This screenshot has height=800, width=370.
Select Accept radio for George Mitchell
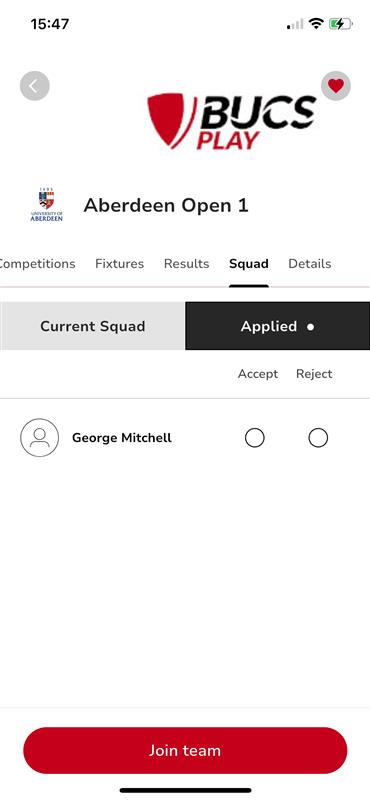click(x=255, y=438)
